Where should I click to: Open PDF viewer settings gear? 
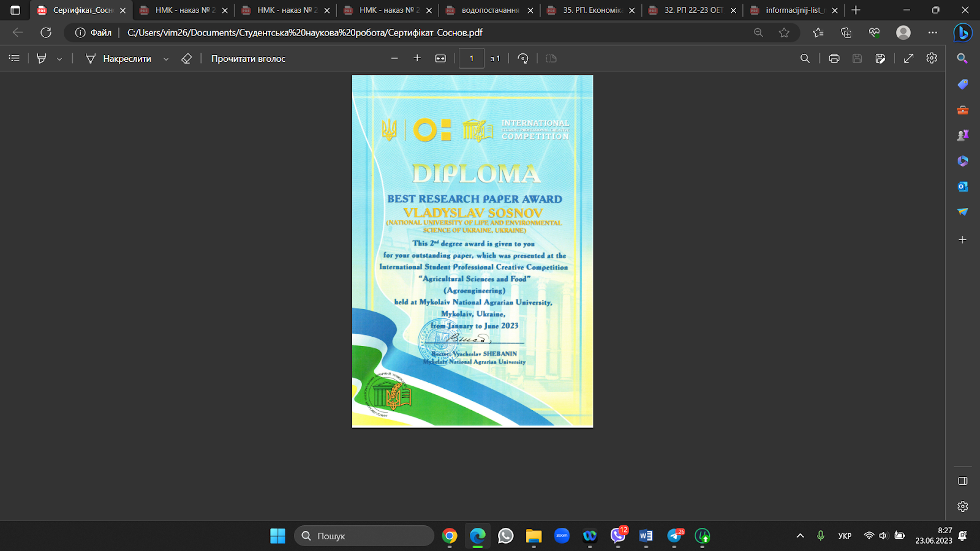[932, 58]
